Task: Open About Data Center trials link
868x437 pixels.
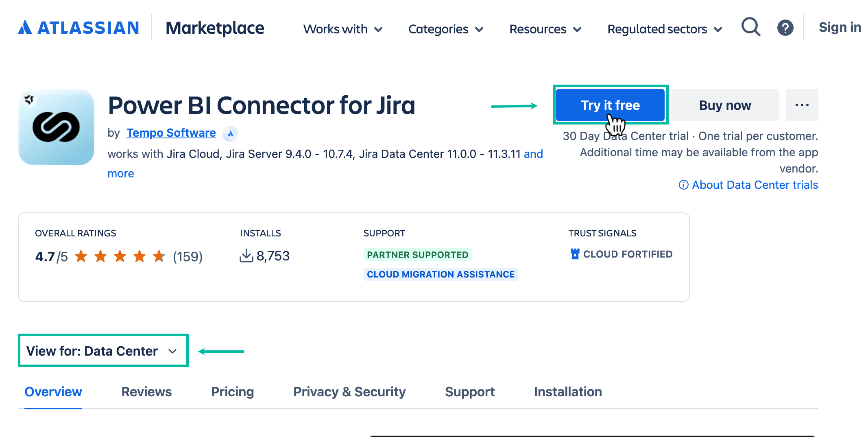Action: tap(755, 185)
